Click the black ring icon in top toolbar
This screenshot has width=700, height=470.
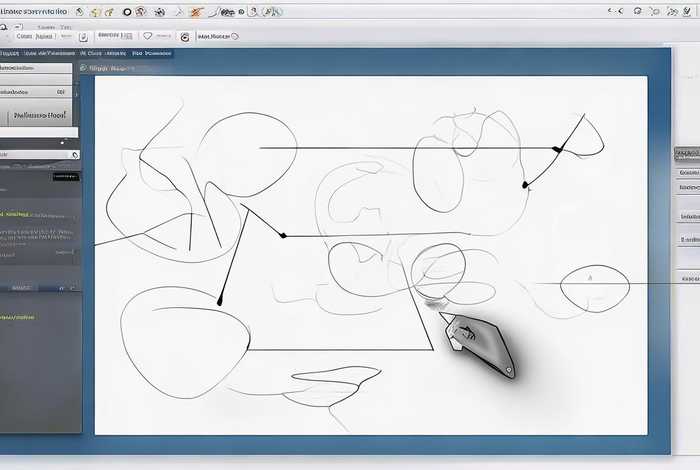[x=127, y=12]
